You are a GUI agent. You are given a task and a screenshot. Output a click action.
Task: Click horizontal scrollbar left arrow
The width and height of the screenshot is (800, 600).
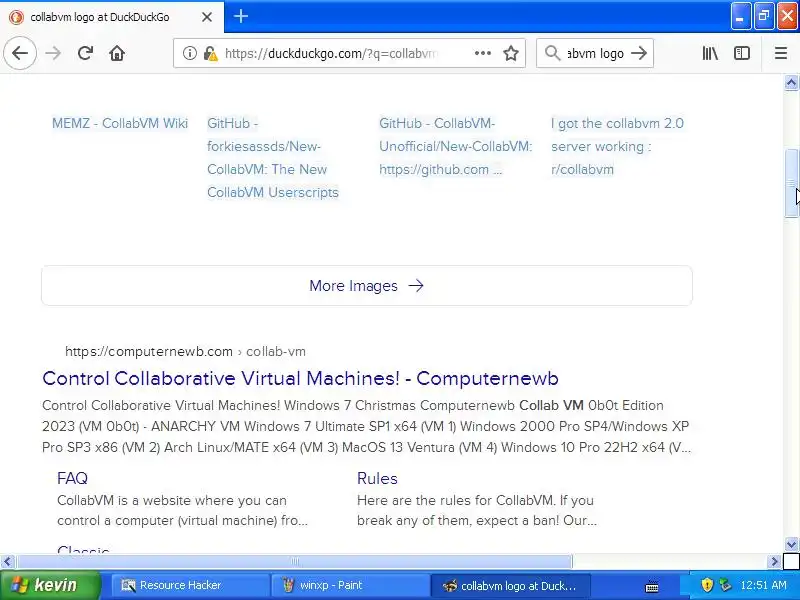[7, 562]
